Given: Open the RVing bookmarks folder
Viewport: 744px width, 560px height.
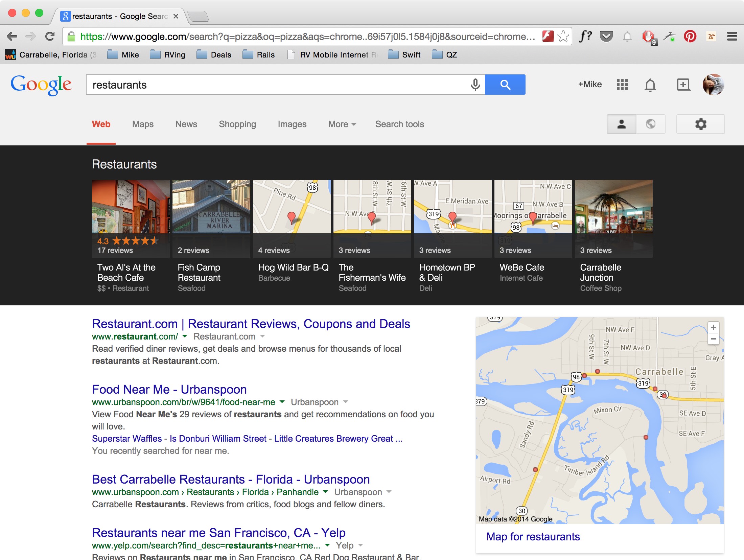Looking at the screenshot, I should coord(168,54).
